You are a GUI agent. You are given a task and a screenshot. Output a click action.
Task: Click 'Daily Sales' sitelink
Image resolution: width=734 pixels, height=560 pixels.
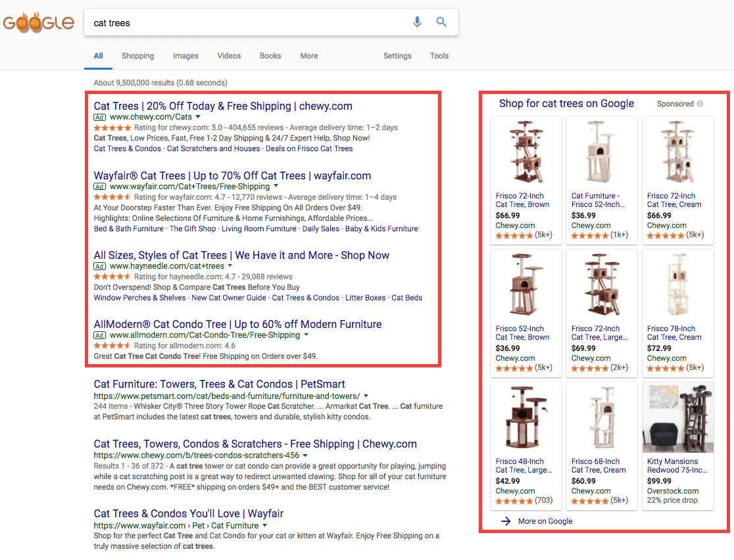tap(321, 229)
